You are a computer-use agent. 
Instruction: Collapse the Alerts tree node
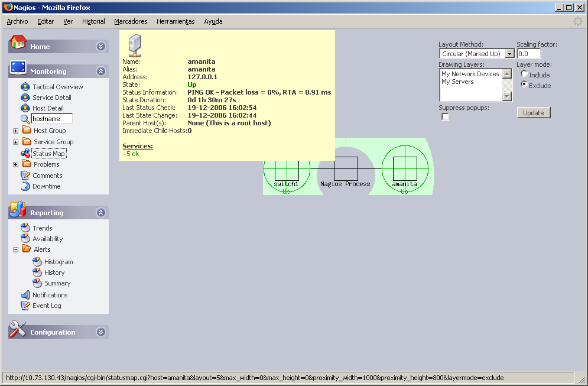point(15,249)
